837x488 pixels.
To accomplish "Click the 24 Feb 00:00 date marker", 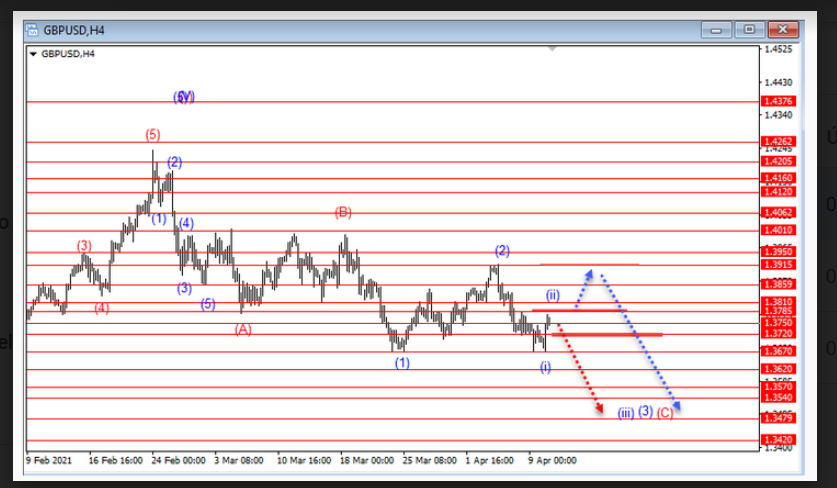I will pos(180,461).
